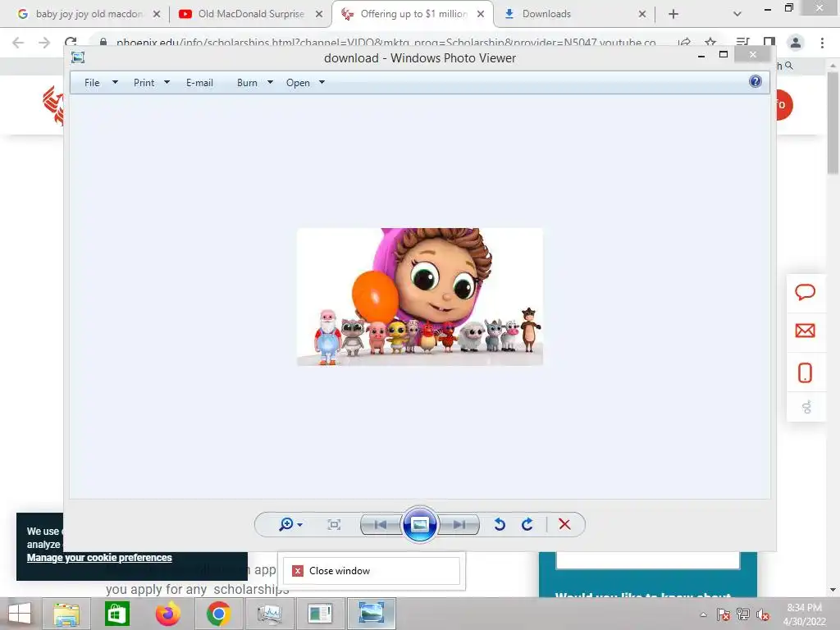The image size is (840, 630).
Task: Click the Chrome address bar URL
Action: click(386, 43)
